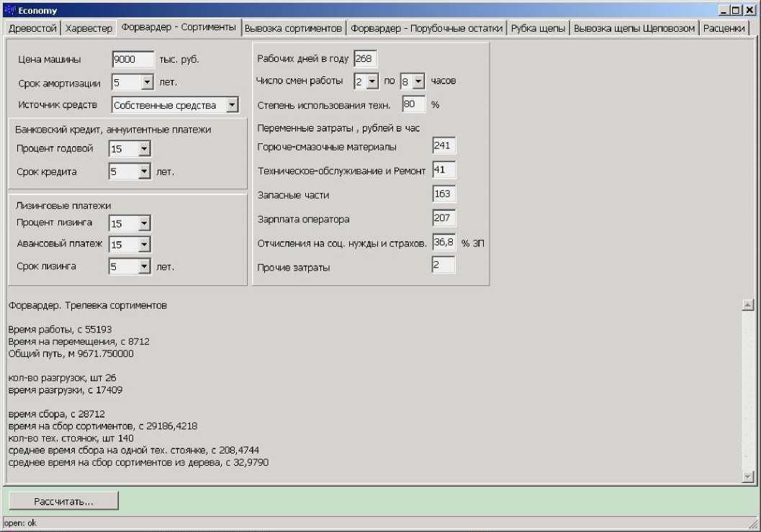The image size is (761, 532).
Task: Switch to the Древостой tab
Action: [32, 28]
